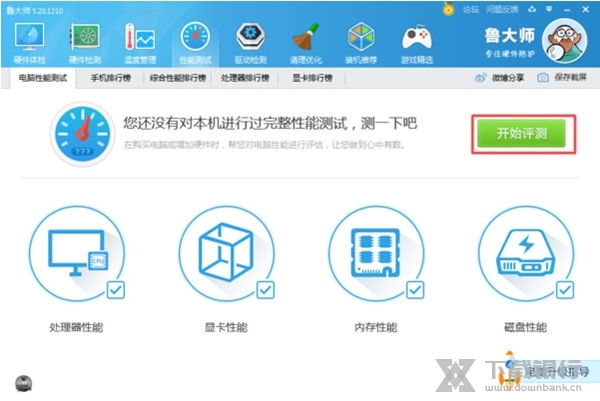Click the 磁盘性能 label
The image size is (600, 401).
[x=526, y=328]
